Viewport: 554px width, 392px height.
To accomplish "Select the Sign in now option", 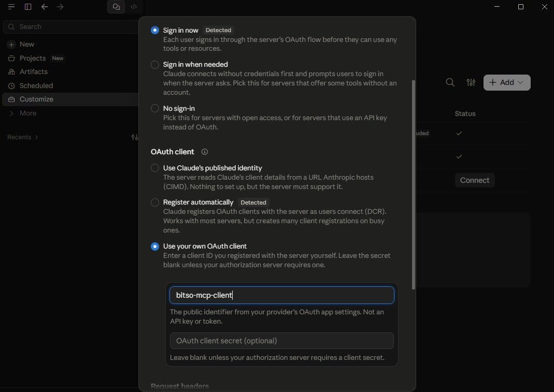I will [155, 30].
